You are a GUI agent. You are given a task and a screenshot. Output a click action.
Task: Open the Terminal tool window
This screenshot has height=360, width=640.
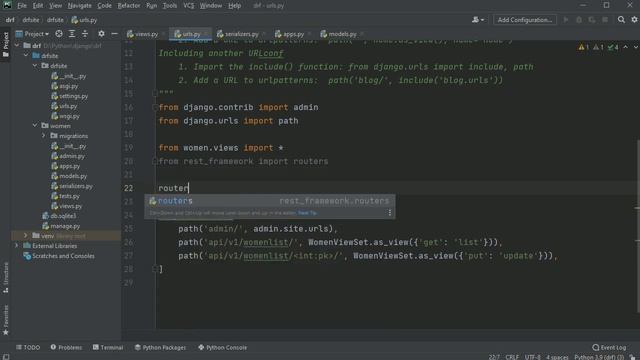click(x=108, y=347)
